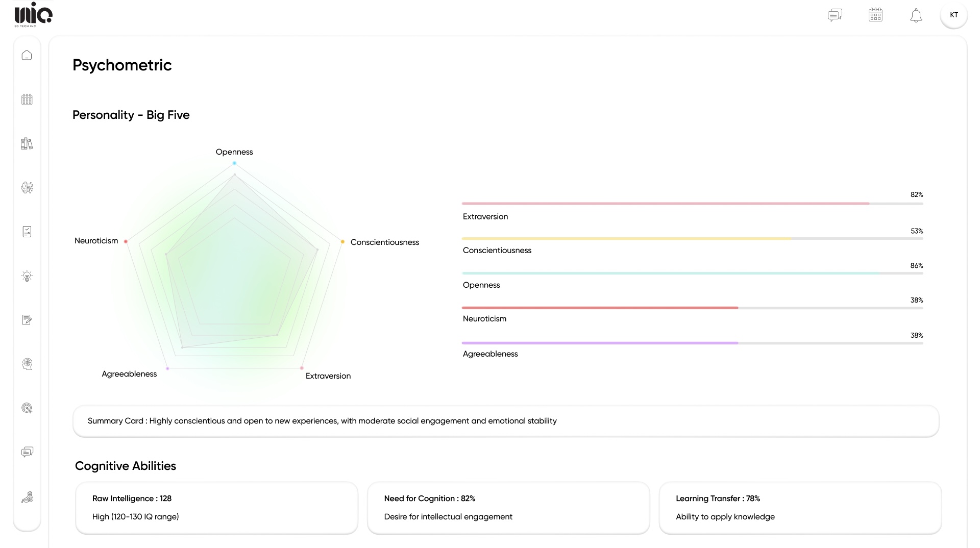The width and height of the screenshot is (980, 548).
Task: Click the Neuroticism label on radar chart
Action: point(96,241)
